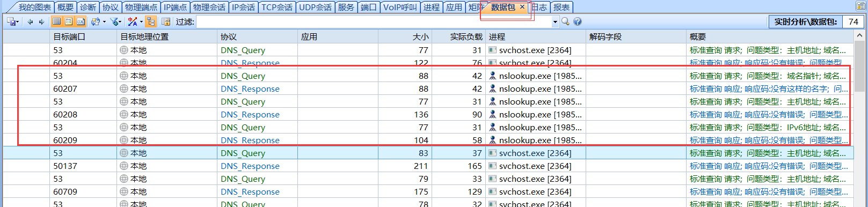Open the display settings dropdown arrow
The image size is (868, 207).
pyautogui.click(x=104, y=22)
